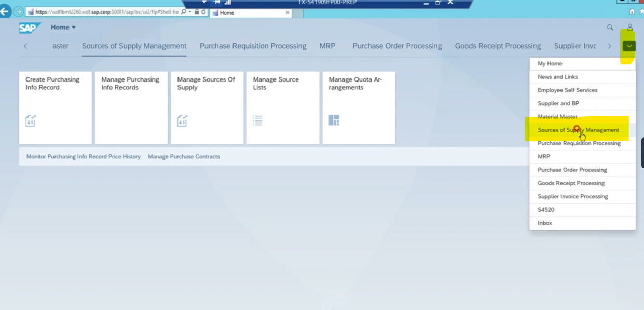Select Employee Self Services menu entry
644x310 pixels.
[582, 90]
